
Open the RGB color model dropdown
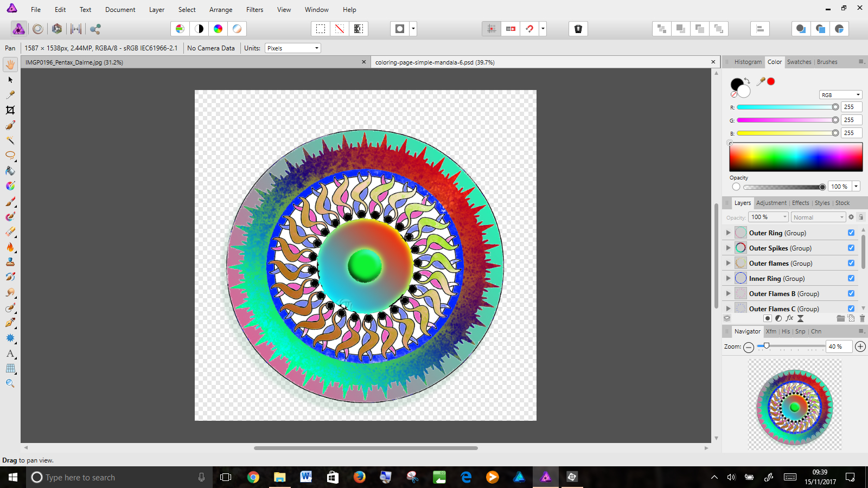click(x=840, y=95)
